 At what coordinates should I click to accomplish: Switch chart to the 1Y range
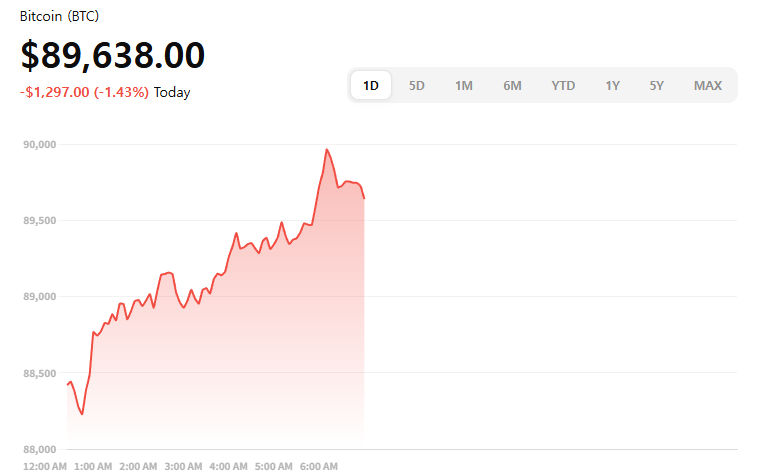(612, 85)
